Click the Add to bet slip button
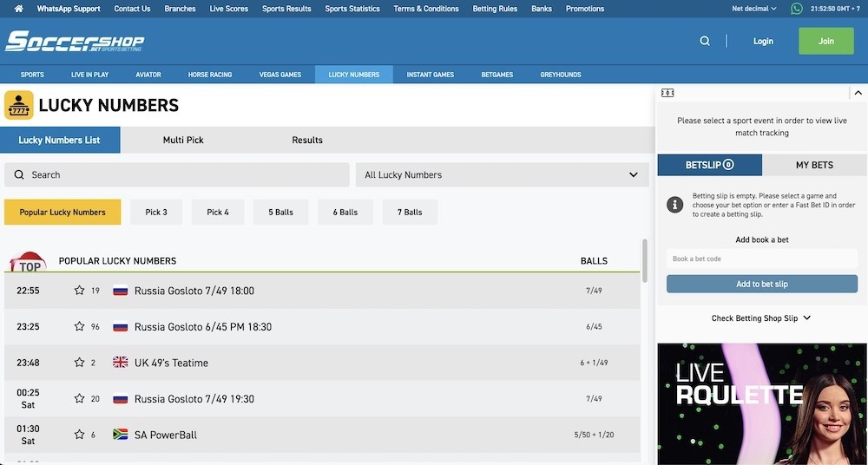 [x=761, y=284]
